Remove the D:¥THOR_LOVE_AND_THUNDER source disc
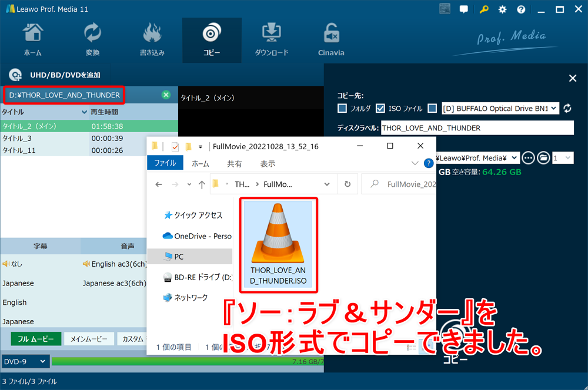Image resolution: width=588 pixels, height=390 pixels. point(166,95)
